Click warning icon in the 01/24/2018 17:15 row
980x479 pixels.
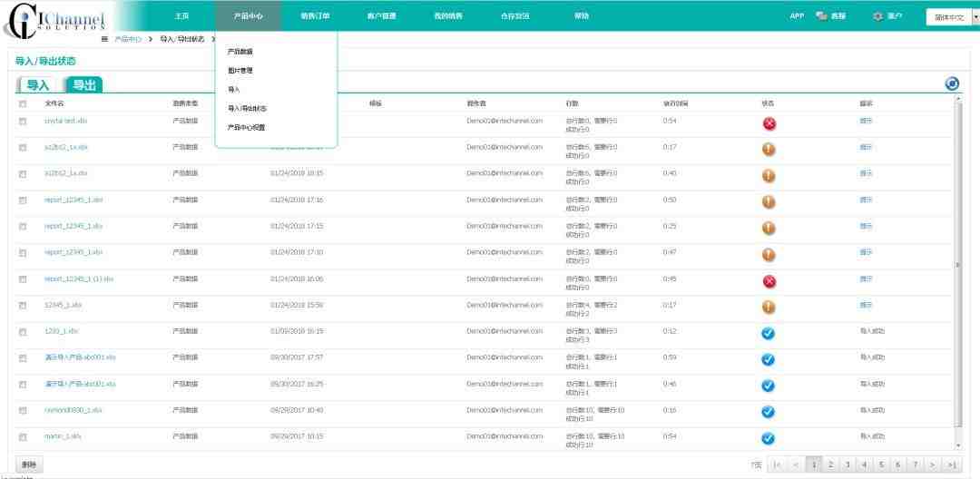[769, 229]
